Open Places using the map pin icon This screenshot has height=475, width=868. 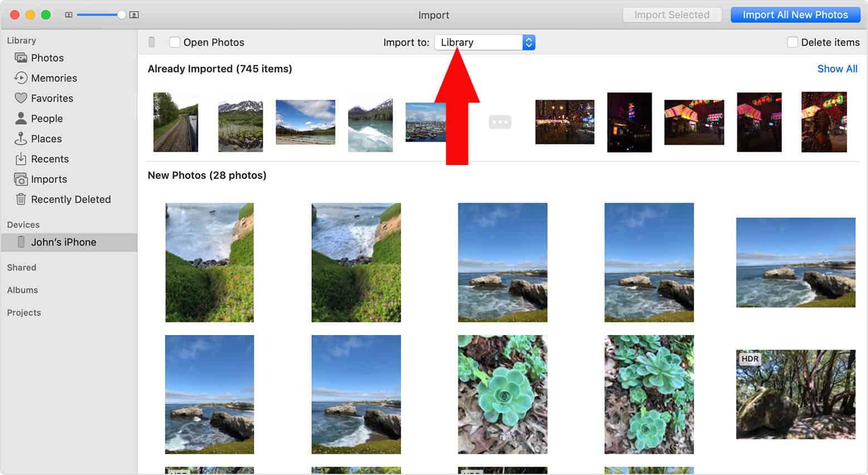pos(21,139)
